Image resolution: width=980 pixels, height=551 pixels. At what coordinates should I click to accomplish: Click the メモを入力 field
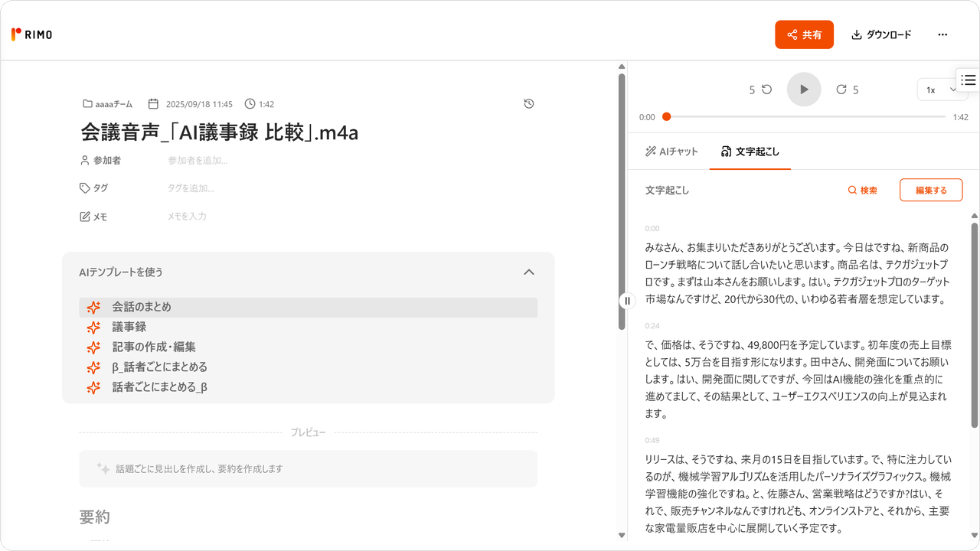pyautogui.click(x=187, y=217)
